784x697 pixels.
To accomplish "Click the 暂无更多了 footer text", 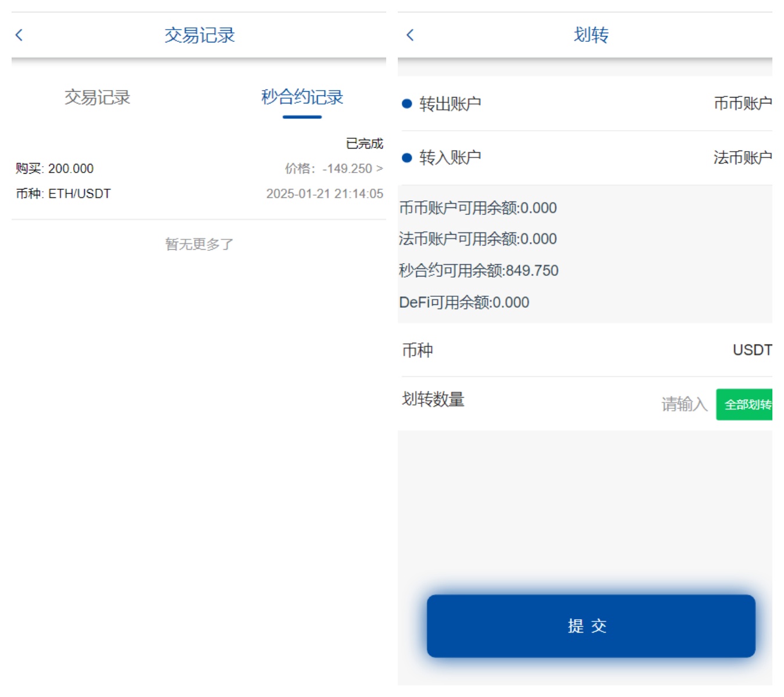I will pyautogui.click(x=199, y=245).
